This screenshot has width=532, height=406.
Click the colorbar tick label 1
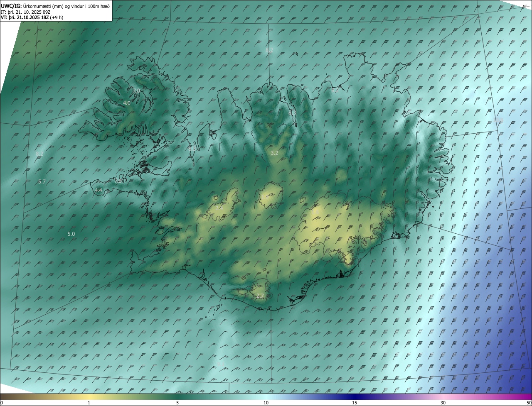pyautogui.click(x=89, y=403)
